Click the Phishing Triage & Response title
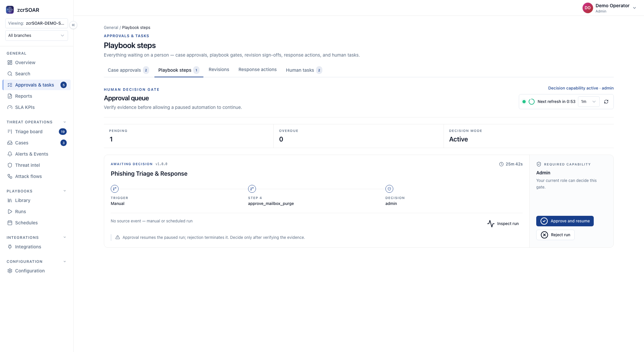 (x=149, y=174)
